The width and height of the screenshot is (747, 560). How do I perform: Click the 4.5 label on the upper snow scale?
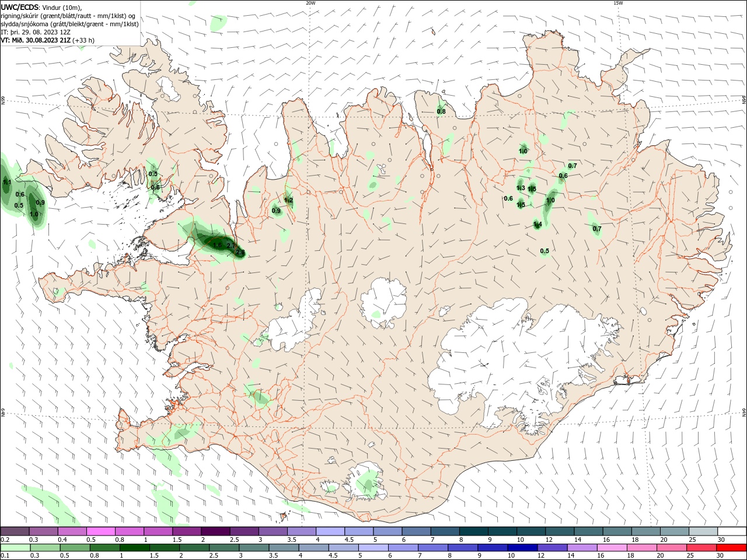(x=349, y=540)
